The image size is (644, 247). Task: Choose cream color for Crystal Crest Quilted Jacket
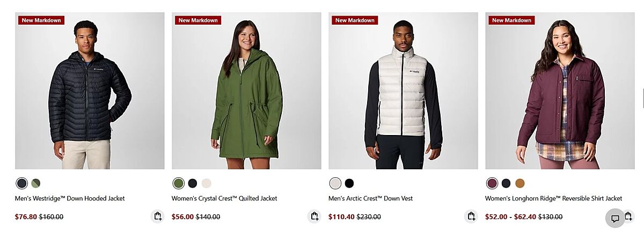207,183
